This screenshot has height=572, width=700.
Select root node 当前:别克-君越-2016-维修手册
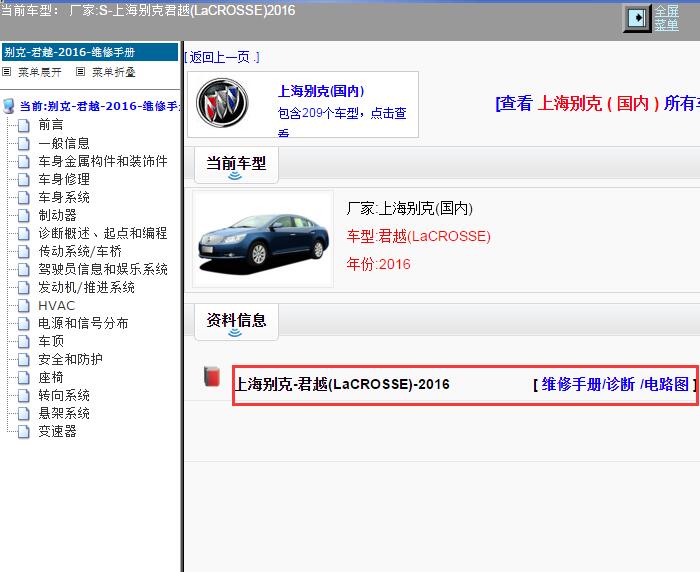pyautogui.click(x=100, y=106)
